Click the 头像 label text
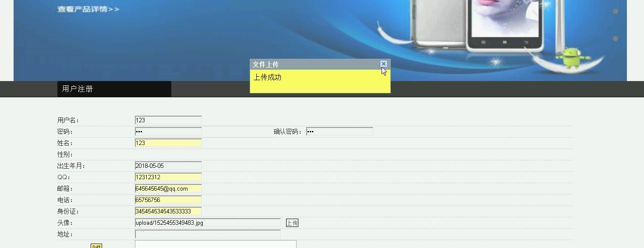Viewport: 644px width, 248px height. coord(65,223)
